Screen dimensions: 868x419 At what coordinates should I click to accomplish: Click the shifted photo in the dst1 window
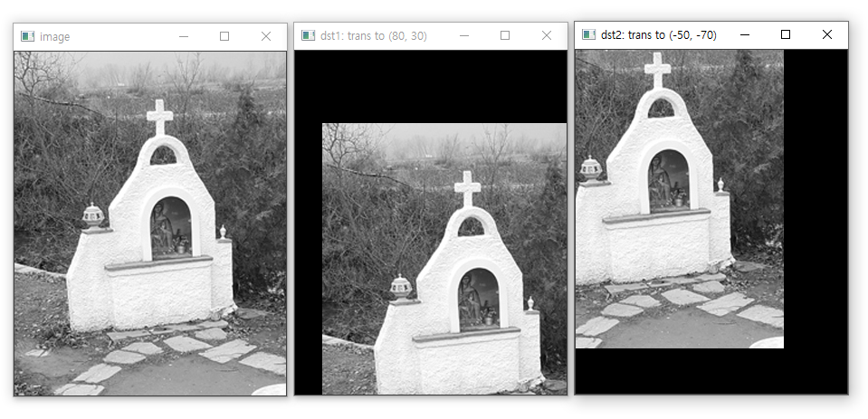pos(444,259)
